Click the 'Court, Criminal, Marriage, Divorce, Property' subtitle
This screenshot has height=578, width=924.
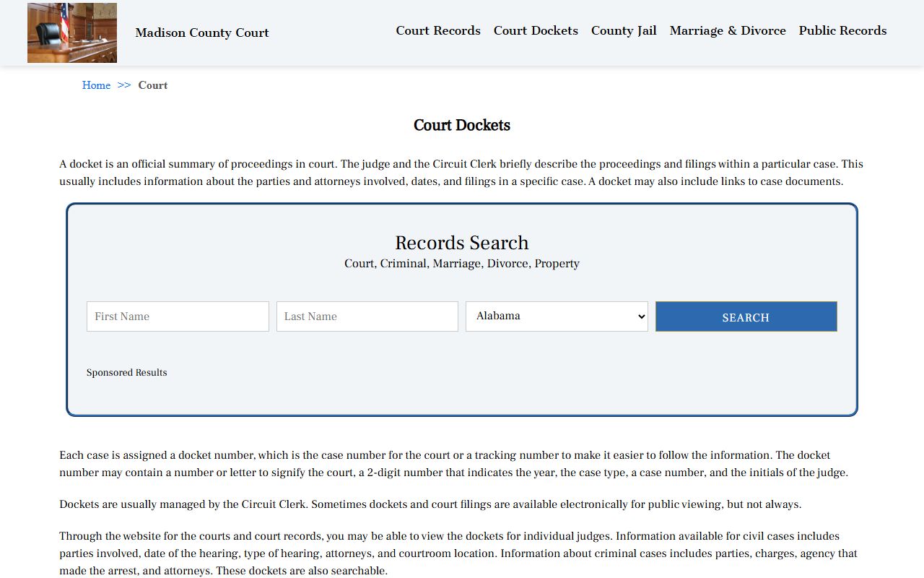click(x=462, y=264)
